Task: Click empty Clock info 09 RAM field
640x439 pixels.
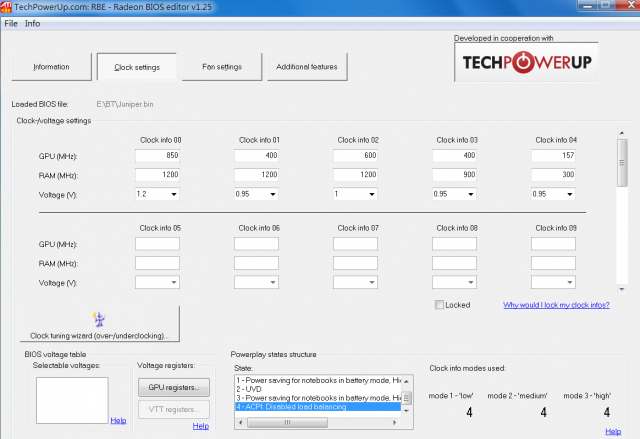Action: [x=553, y=263]
